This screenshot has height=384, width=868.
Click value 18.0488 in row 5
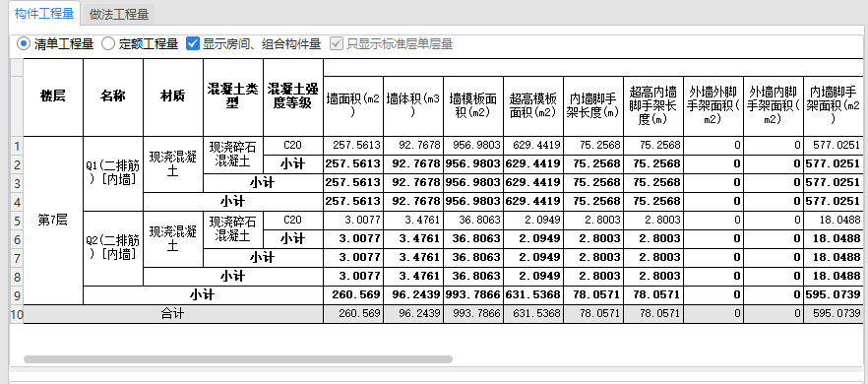pyautogui.click(x=833, y=221)
